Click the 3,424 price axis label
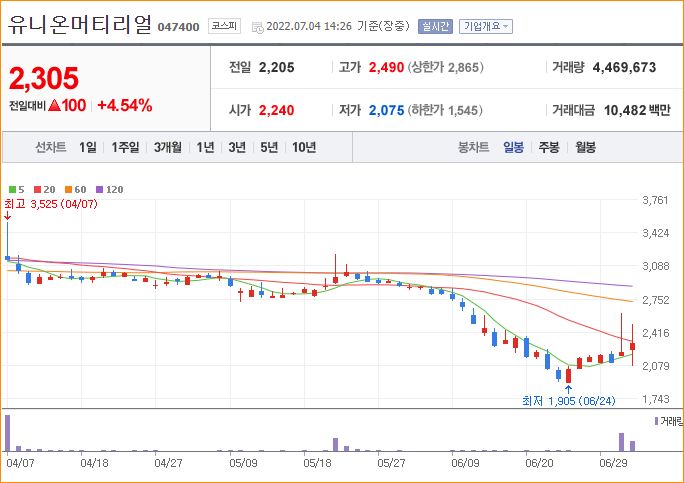This screenshot has width=684, height=483. [656, 233]
